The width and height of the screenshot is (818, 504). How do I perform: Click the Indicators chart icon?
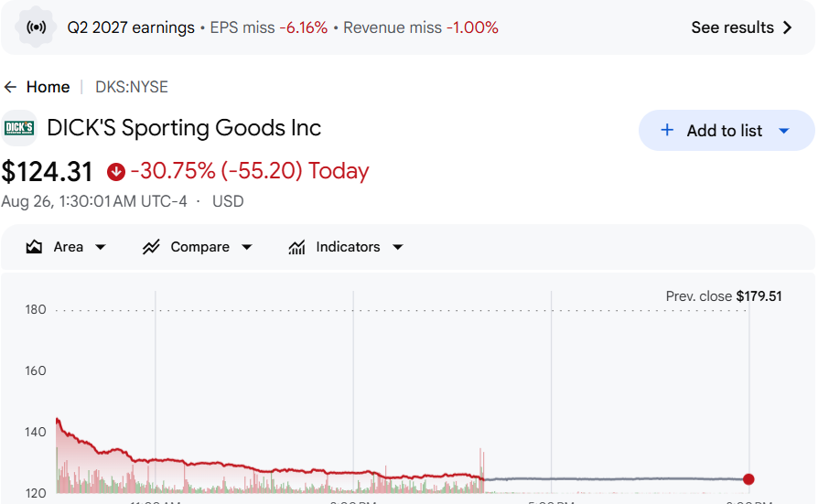[x=296, y=247]
